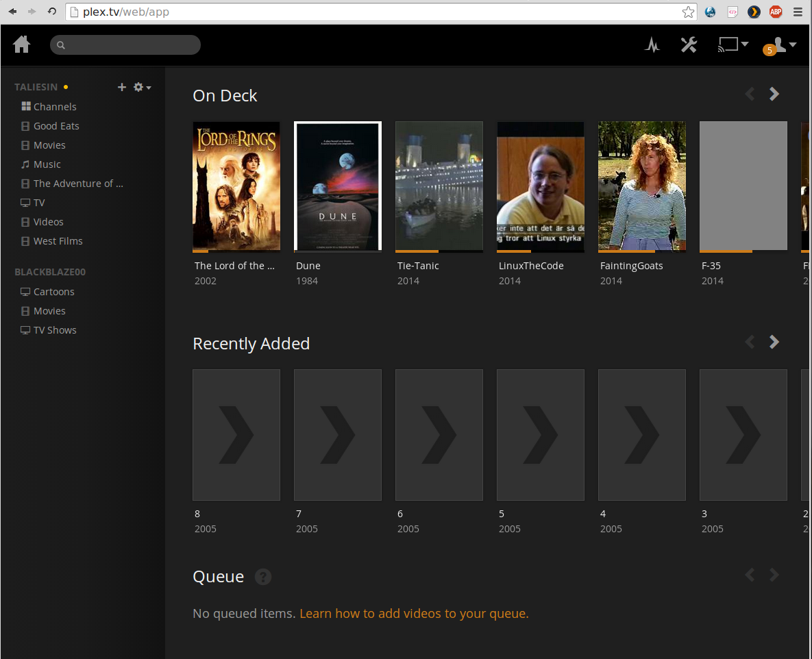Open Recently Added item 3
812x659 pixels.
point(743,435)
